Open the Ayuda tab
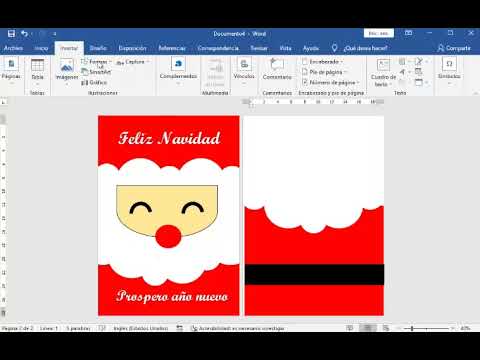The image size is (480, 360). tap(311, 48)
